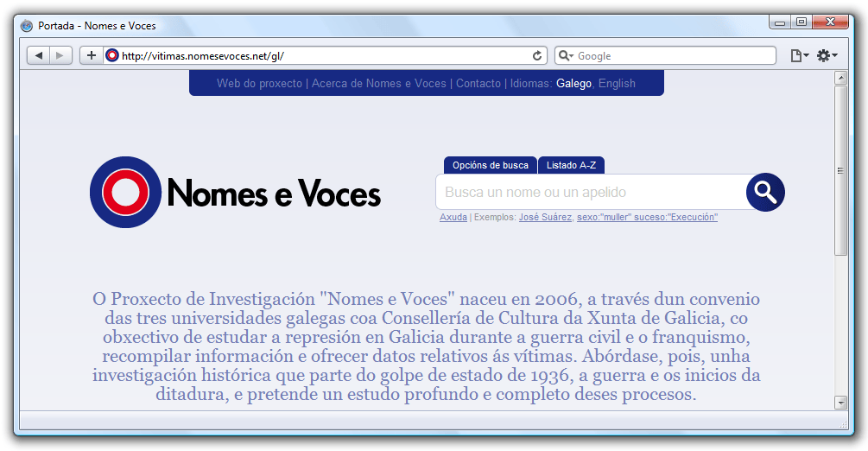Click the name search input box
The width and height of the screenshot is (868, 451).
pos(591,193)
